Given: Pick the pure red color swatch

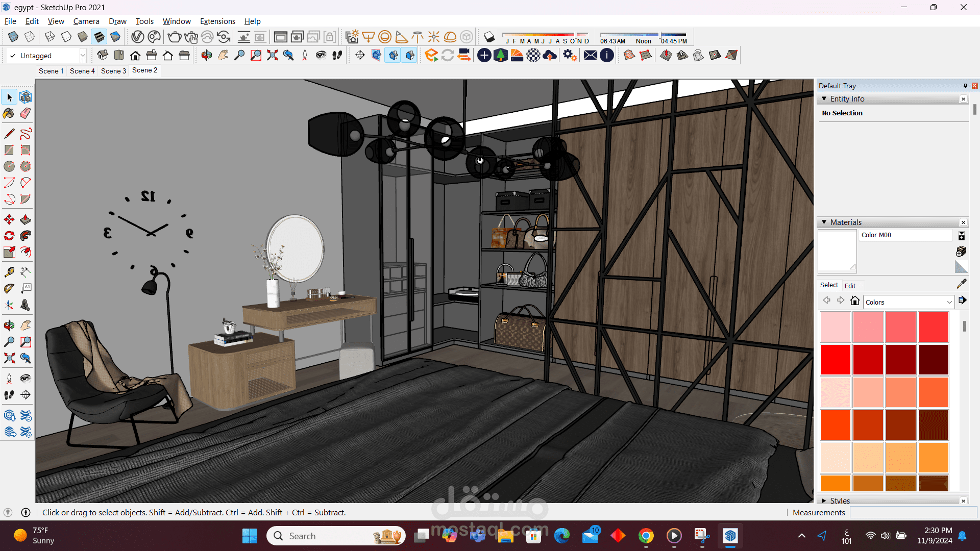Looking at the screenshot, I should (836, 359).
